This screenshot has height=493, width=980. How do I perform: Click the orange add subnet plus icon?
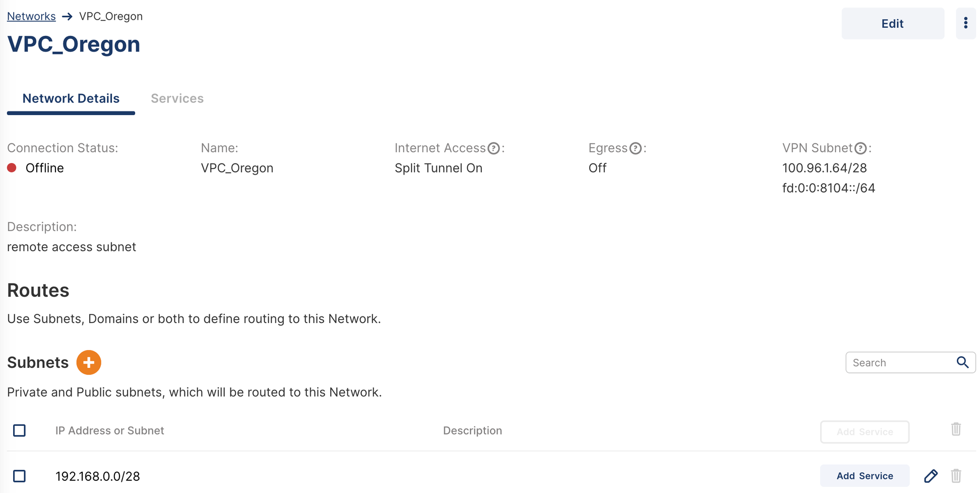pos(89,362)
